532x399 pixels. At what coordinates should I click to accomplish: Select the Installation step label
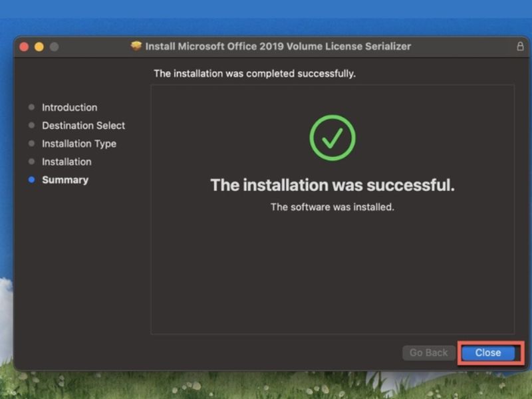66,162
